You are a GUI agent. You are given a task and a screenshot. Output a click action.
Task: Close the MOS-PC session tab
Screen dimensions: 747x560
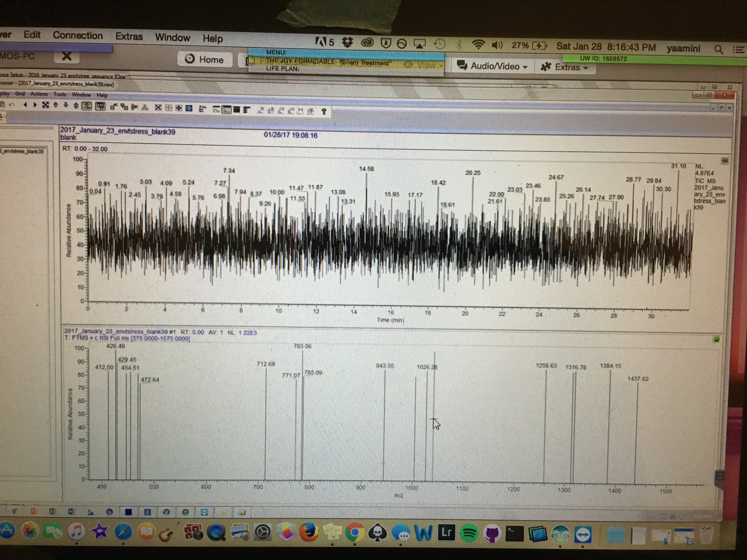coord(67,56)
